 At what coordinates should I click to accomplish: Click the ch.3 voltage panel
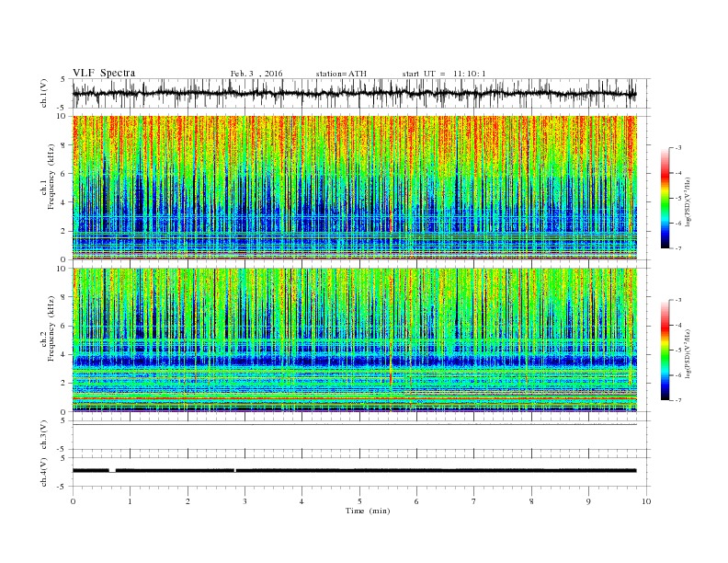point(361,435)
